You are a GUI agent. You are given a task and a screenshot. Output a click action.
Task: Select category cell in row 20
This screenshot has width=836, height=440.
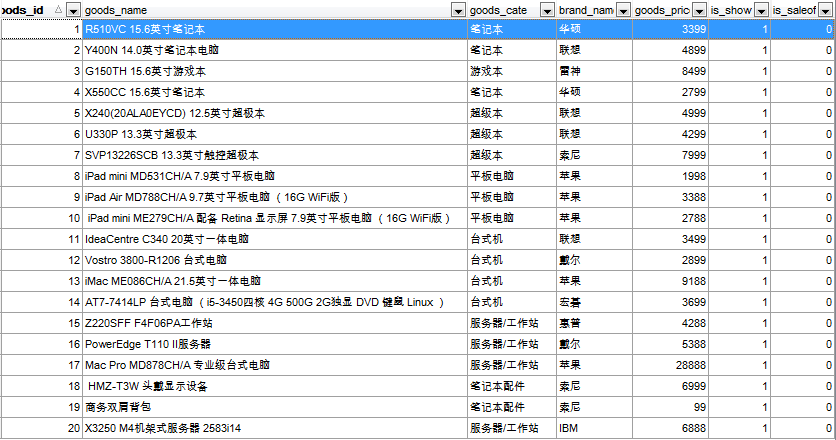pyautogui.click(x=512, y=428)
